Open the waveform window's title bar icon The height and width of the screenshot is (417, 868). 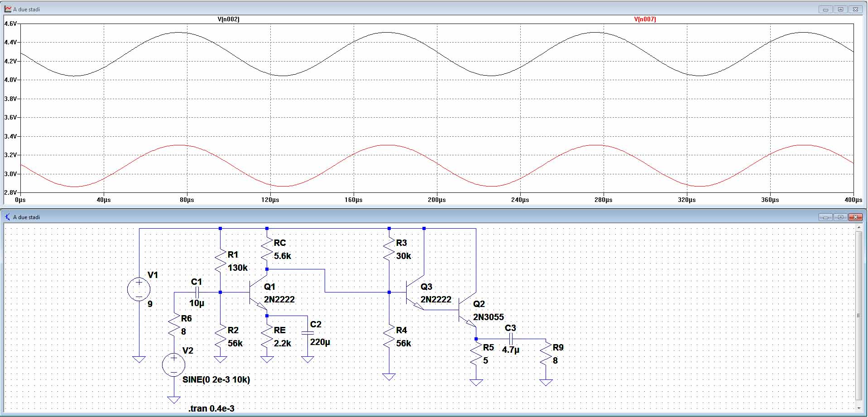[x=7, y=9]
